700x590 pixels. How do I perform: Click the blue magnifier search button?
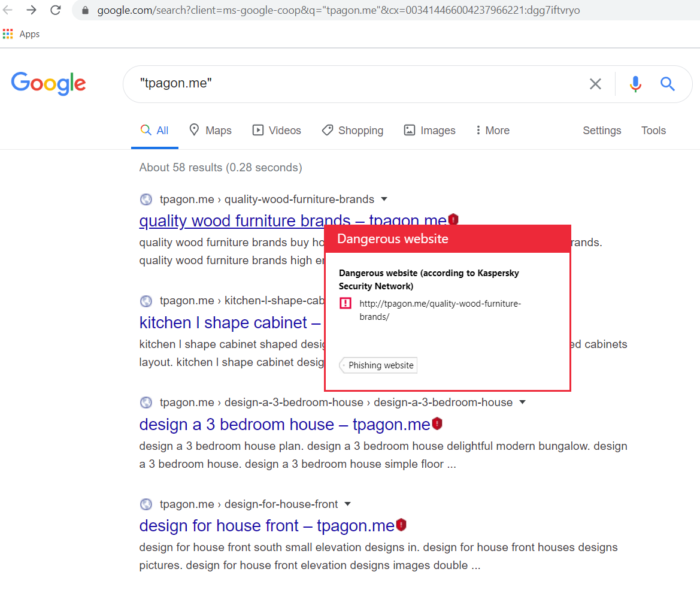(668, 83)
